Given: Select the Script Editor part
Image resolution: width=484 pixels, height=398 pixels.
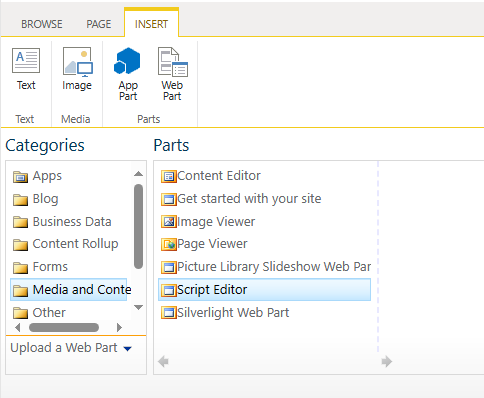Looking at the screenshot, I should click(x=264, y=290).
